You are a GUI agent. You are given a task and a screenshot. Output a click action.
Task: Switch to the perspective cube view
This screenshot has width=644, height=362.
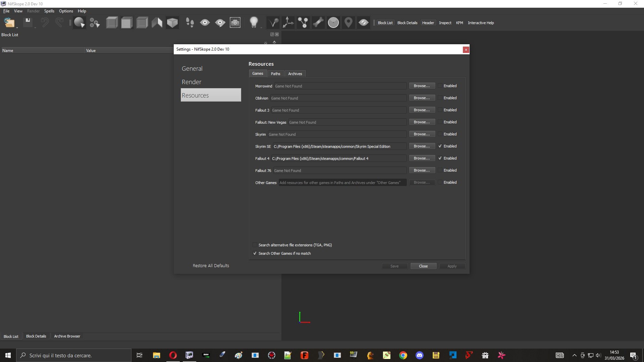pyautogui.click(x=172, y=23)
